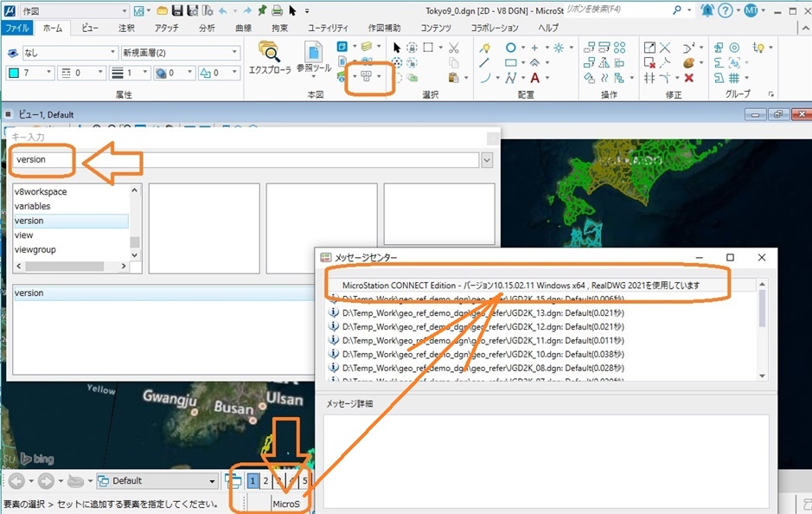This screenshot has width=812, height=514.
Task: Select the Array tool in 操作 group
Action: (619, 48)
